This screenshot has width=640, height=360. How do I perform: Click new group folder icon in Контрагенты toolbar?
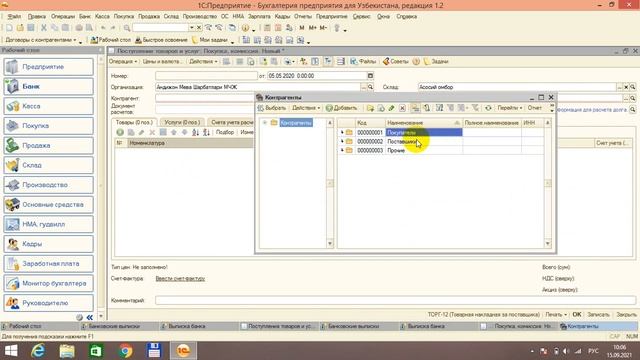pyautogui.click(x=370, y=108)
